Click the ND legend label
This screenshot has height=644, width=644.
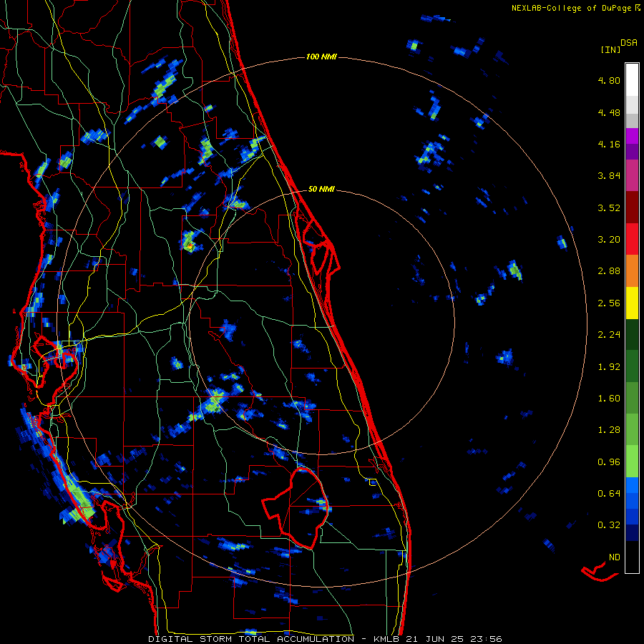pyautogui.click(x=615, y=557)
